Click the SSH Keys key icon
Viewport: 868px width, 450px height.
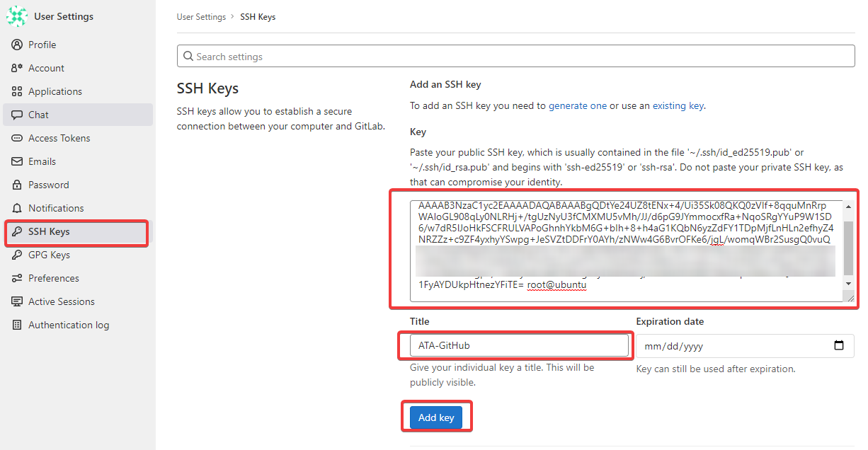click(17, 231)
